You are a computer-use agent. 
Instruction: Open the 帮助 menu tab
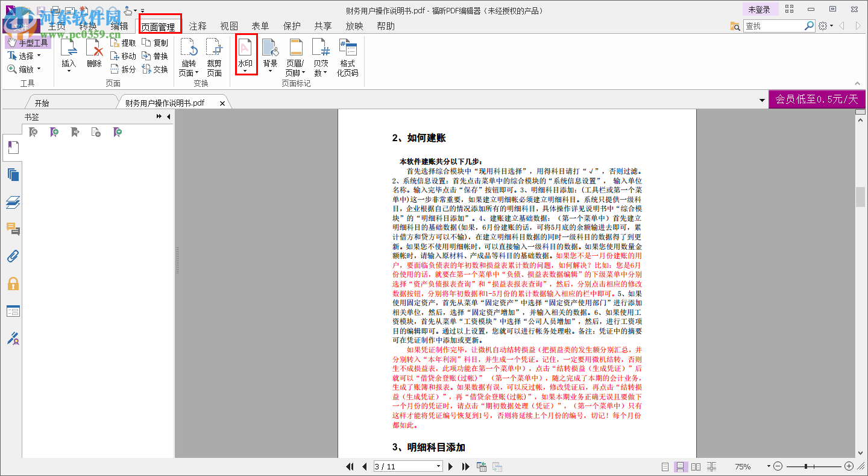coord(386,26)
